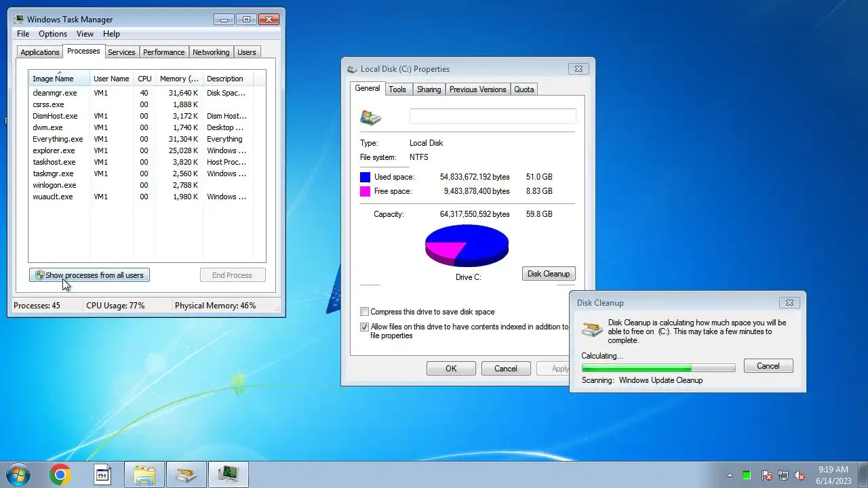The image size is (868, 488).
Task: Click the Physical Memory: 46% status entry
Action: coord(216,306)
